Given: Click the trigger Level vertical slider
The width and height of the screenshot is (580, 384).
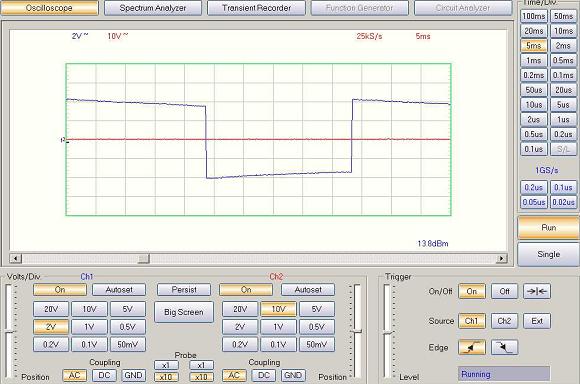Looking at the screenshot, I should coord(387,331).
